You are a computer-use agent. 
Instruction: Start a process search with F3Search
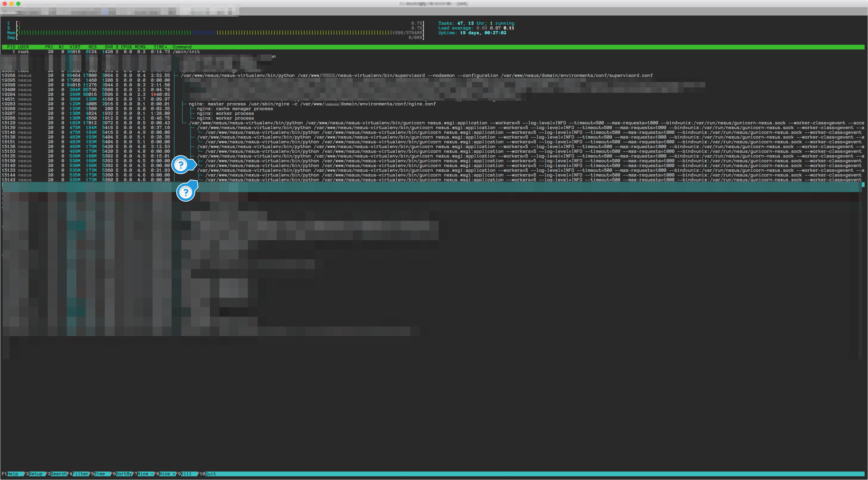(x=56, y=474)
